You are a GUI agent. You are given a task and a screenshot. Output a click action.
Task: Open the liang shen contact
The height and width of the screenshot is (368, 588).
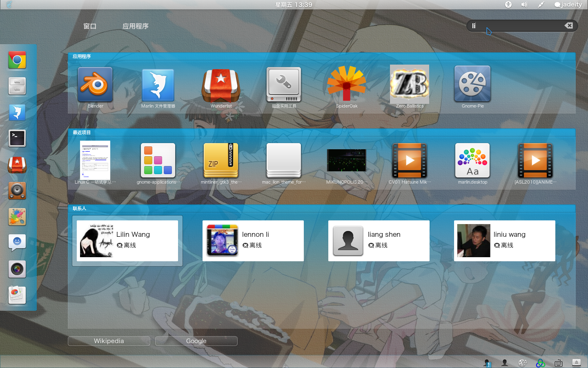click(x=379, y=241)
